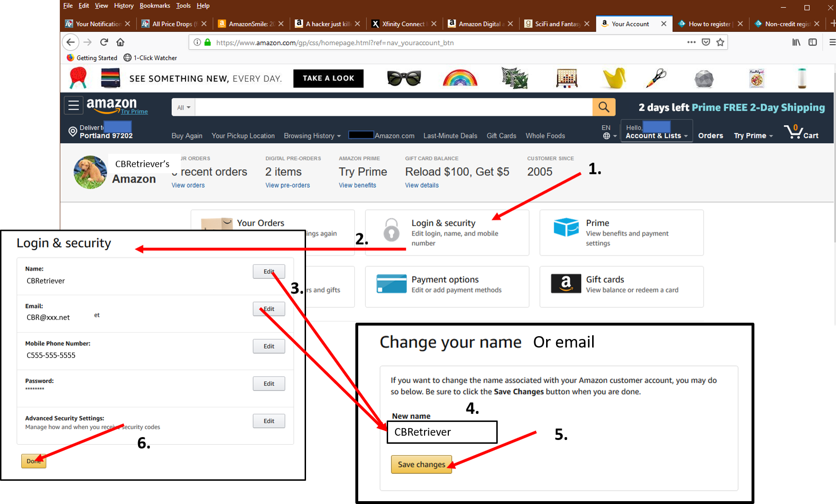Click the TAKE A LOOK banner button
836x504 pixels.
tap(328, 78)
